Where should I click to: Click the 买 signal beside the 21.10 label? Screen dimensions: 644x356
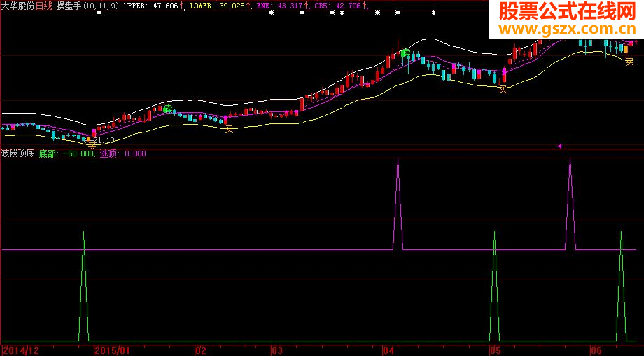point(92,146)
